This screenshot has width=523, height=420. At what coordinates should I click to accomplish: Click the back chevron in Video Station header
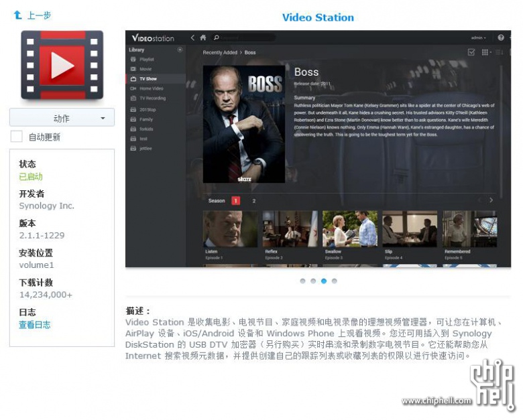point(192,38)
